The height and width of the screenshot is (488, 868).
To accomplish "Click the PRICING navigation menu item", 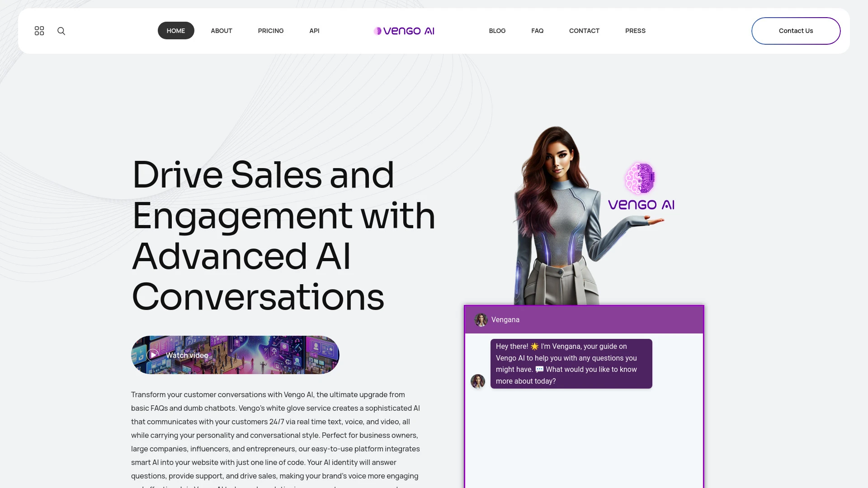I will tap(271, 30).
